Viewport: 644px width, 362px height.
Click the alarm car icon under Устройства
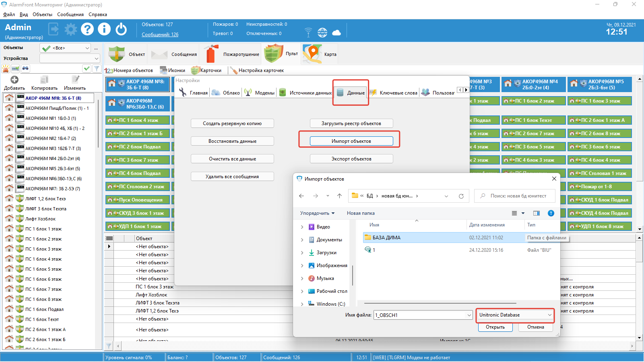click(x=6, y=68)
